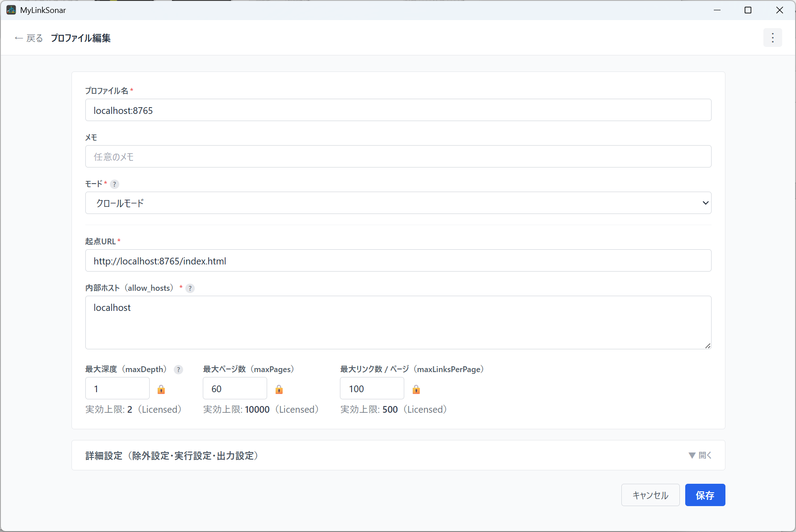The image size is (796, 532).
Task: Click the 起点URL input field
Action: 398,261
